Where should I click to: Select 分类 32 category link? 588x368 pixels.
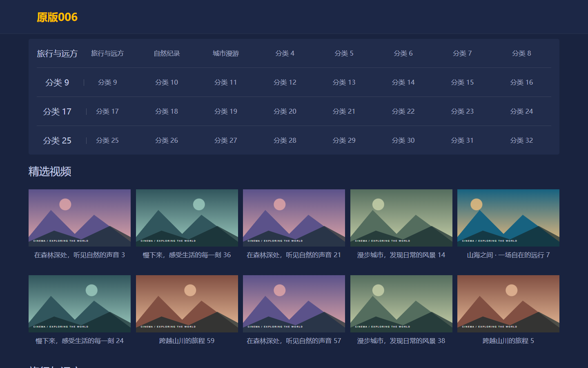pyautogui.click(x=521, y=141)
